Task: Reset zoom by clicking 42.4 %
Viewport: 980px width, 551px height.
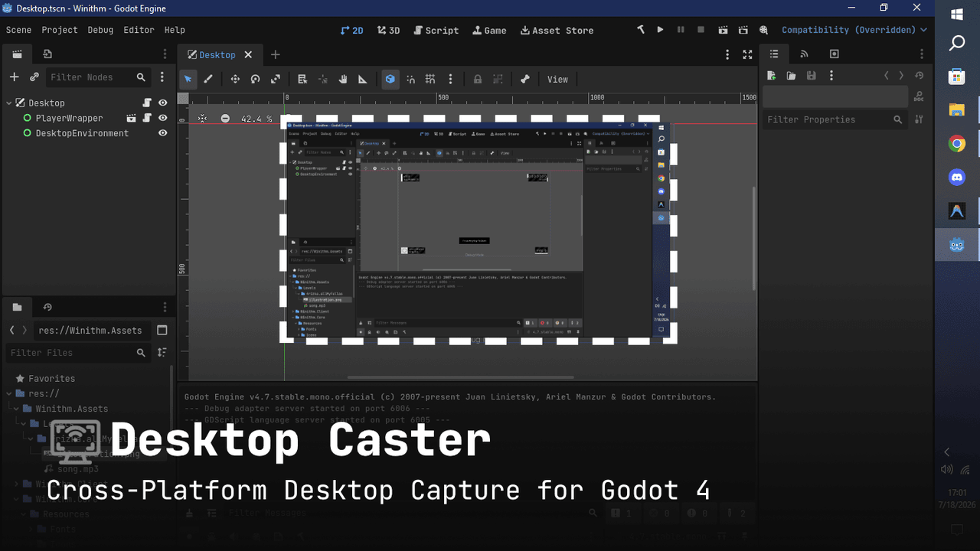Action: click(256, 119)
